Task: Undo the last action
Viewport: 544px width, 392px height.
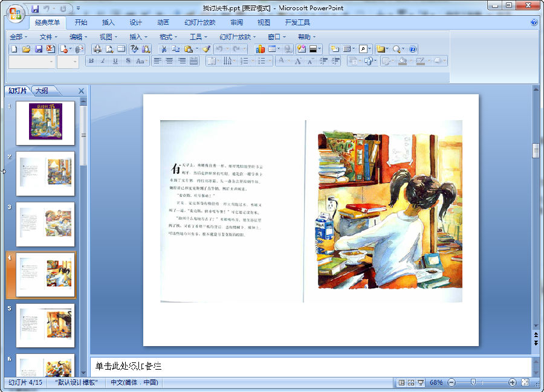Action: [219, 49]
